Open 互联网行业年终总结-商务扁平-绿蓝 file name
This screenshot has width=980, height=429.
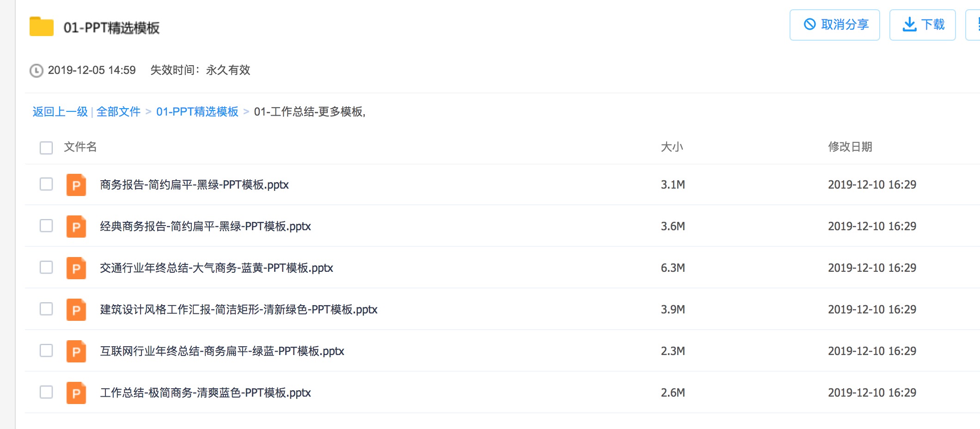(222, 351)
